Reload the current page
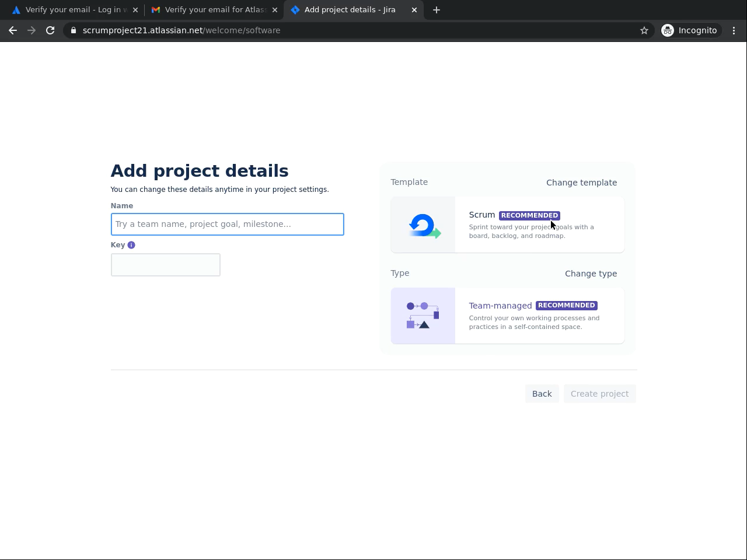Image resolution: width=747 pixels, height=560 pixels. (x=50, y=30)
